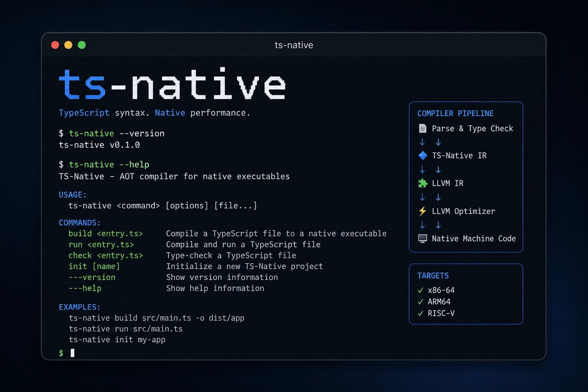Click the checkmark next to x86-64
The width and height of the screenshot is (588, 392).
(x=420, y=290)
